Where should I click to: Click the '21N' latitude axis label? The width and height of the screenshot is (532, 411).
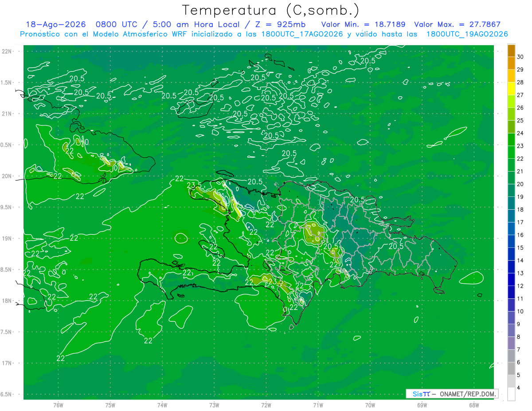pyautogui.click(x=7, y=114)
